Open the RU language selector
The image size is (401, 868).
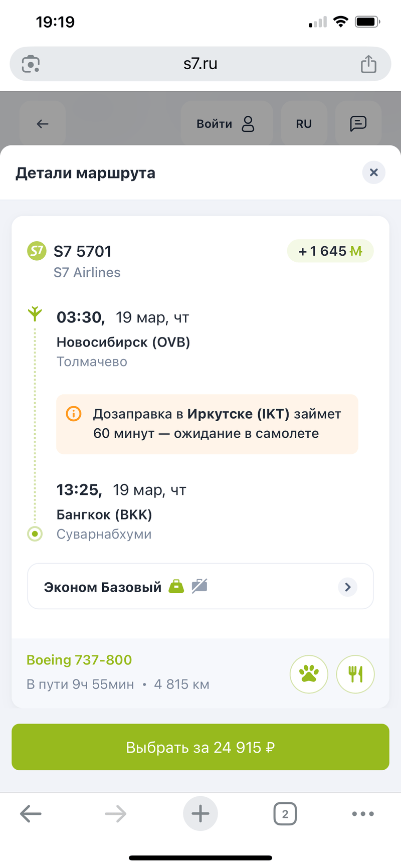click(x=304, y=124)
